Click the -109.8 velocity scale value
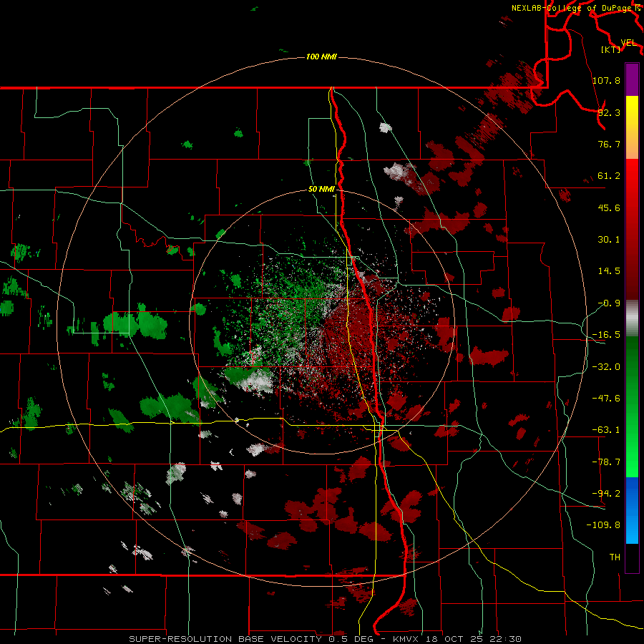The image size is (644, 644). [603, 525]
